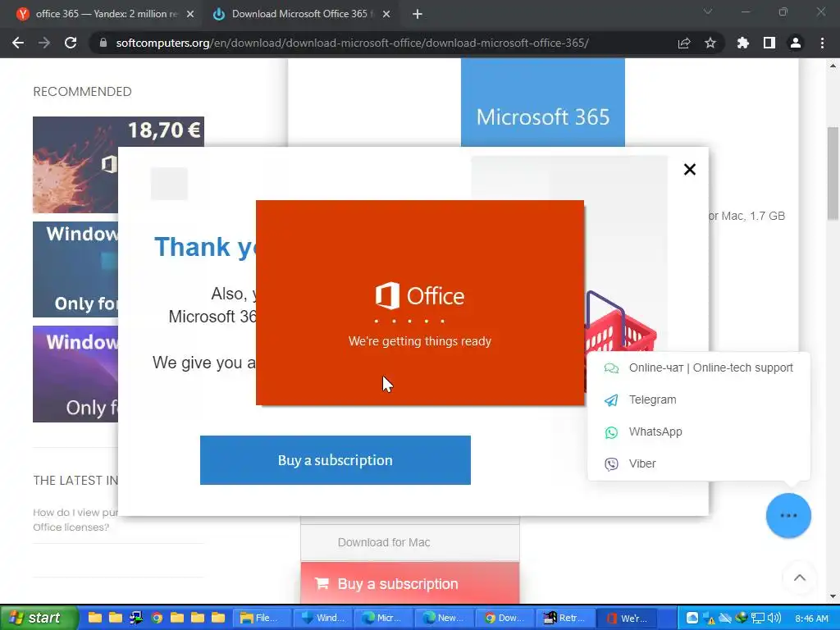This screenshot has height=630, width=840.
Task: Click the site lock security icon
Action: [x=103, y=43]
